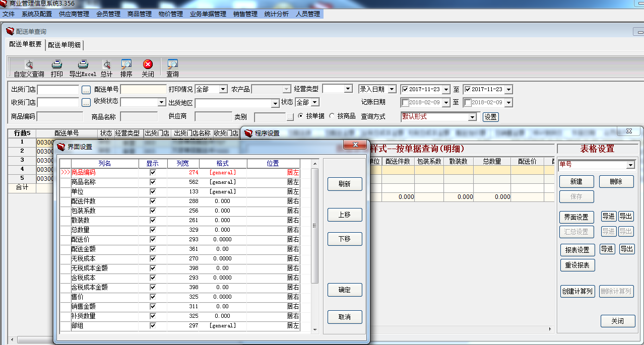Screen dimensions: 644x345
Task: Open the 单号 dropdown in 表格设置
Action: coord(630,165)
